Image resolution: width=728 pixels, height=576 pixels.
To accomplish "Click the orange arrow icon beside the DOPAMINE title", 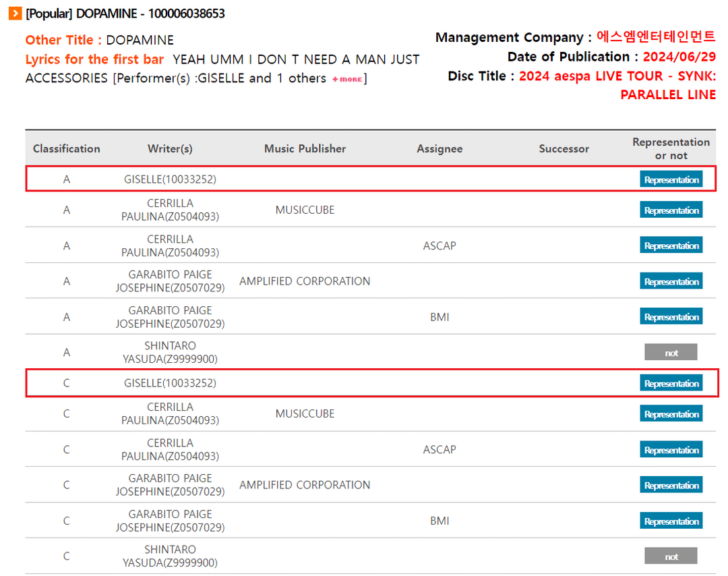I will (15, 13).
